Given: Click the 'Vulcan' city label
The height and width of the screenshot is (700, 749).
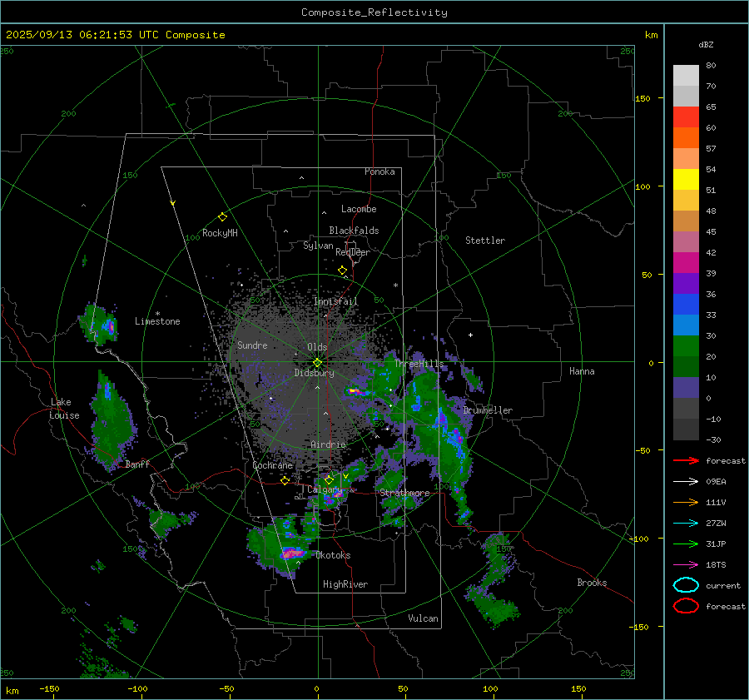Looking at the screenshot, I should pyautogui.click(x=423, y=618).
